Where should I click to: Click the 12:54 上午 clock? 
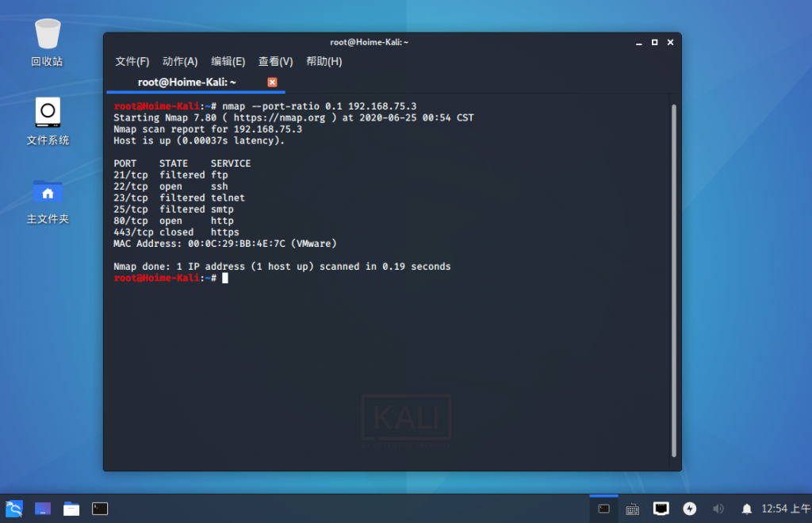[785, 509]
